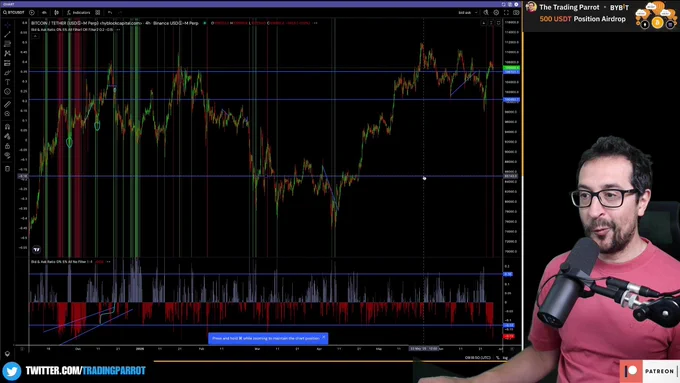
Task: Select the patterns drawing tool
Action: [7, 53]
